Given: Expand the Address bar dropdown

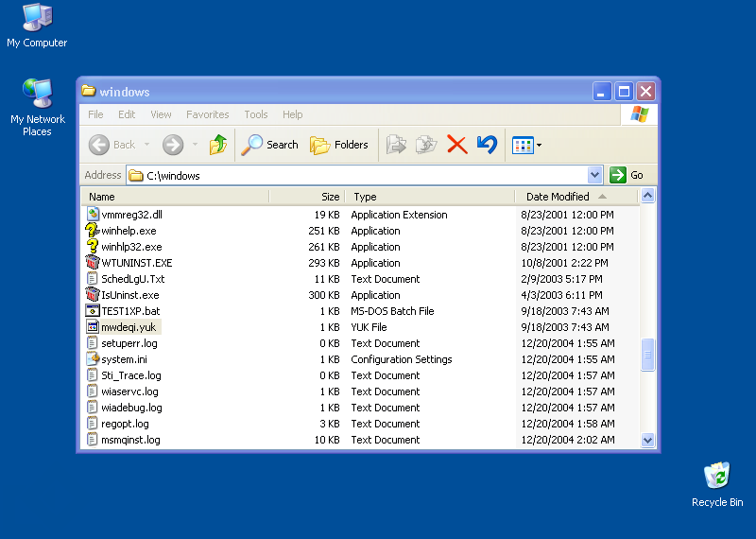Looking at the screenshot, I should click(595, 175).
